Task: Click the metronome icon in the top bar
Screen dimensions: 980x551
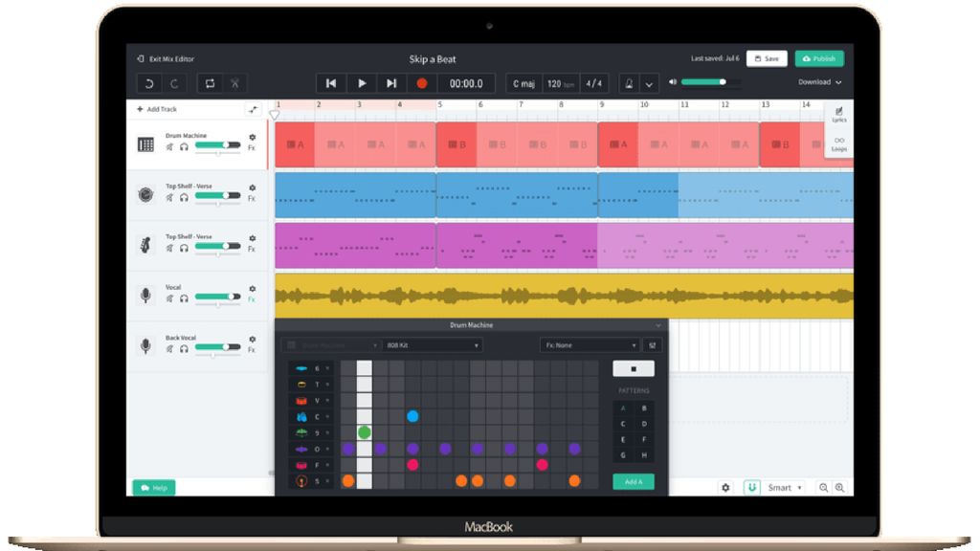Action: (x=629, y=83)
